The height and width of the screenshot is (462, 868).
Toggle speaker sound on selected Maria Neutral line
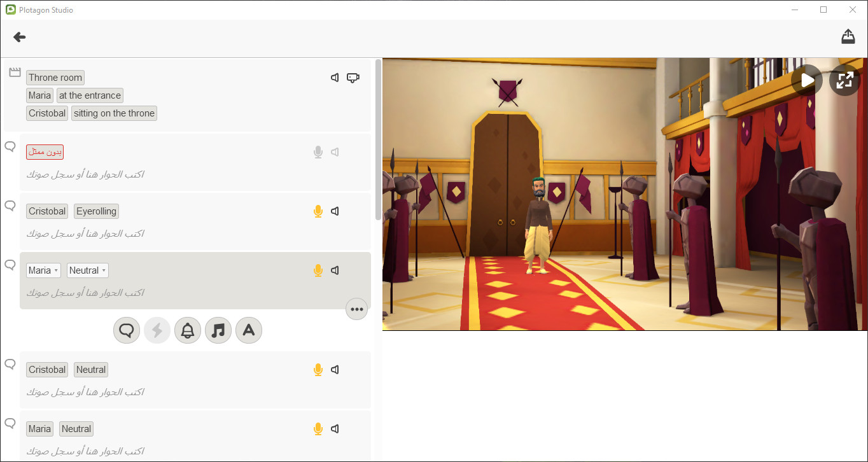click(335, 270)
